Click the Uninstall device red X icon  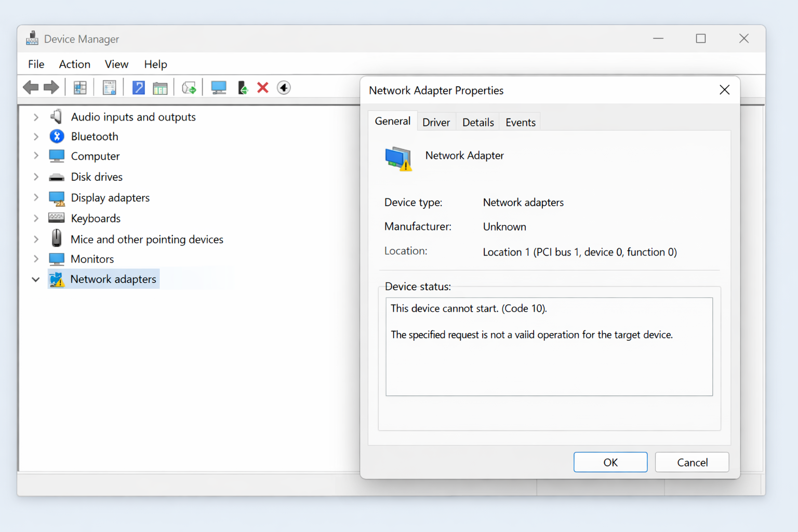tap(262, 87)
